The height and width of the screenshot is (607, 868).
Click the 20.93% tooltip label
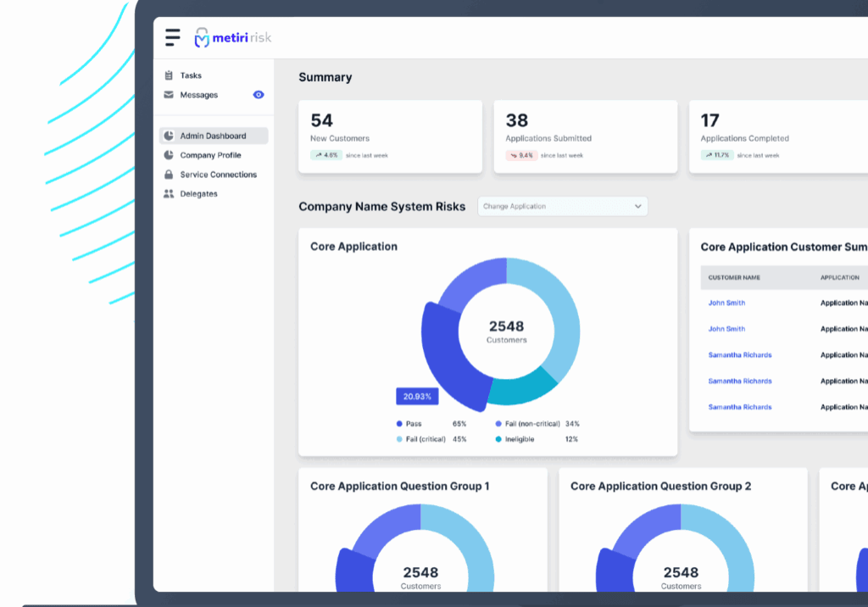click(x=417, y=397)
